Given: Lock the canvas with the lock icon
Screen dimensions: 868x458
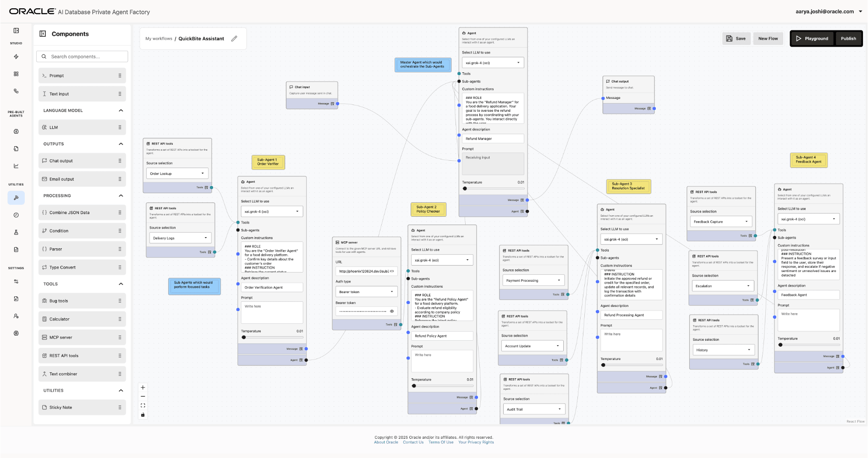Looking at the screenshot, I should click(143, 414).
